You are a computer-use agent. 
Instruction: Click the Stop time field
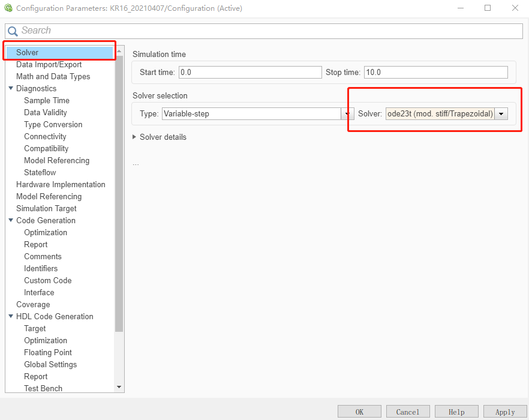(x=436, y=72)
